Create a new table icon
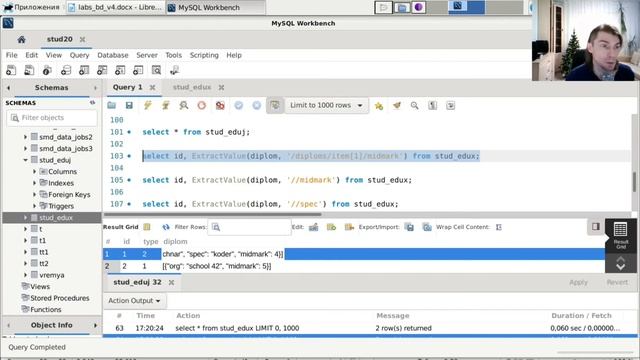 coord(84,70)
